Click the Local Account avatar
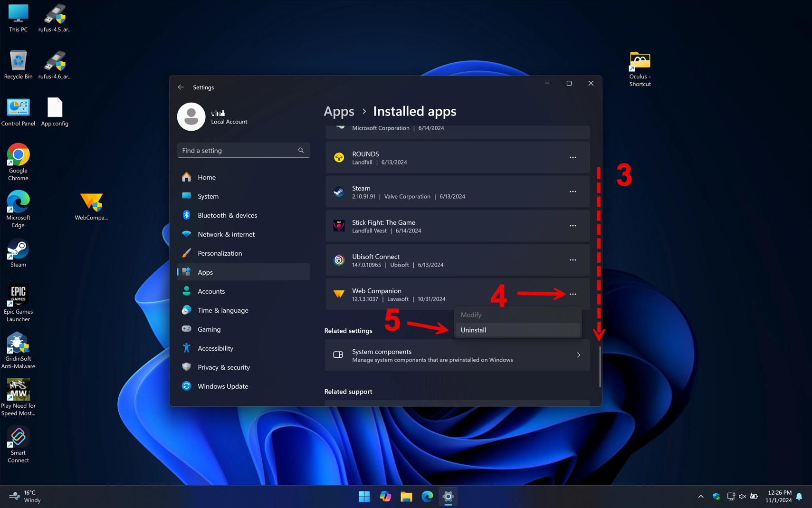The height and width of the screenshot is (508, 812). (191, 116)
